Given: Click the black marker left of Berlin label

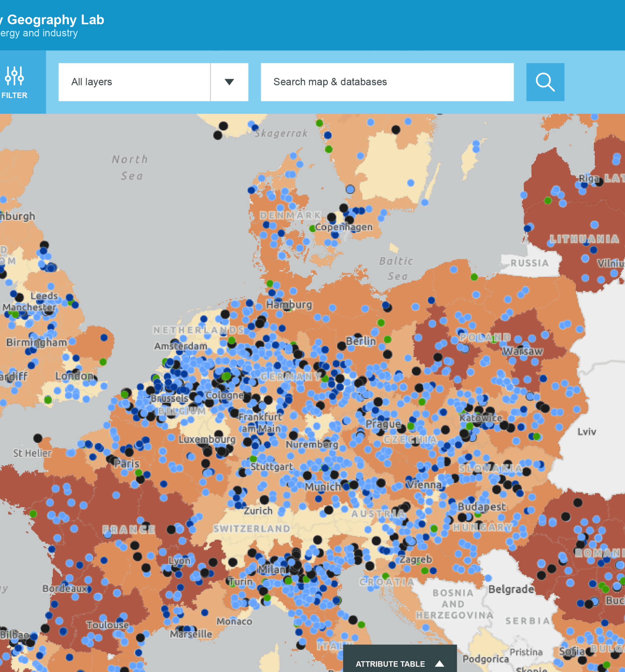Looking at the screenshot, I should 341,346.
